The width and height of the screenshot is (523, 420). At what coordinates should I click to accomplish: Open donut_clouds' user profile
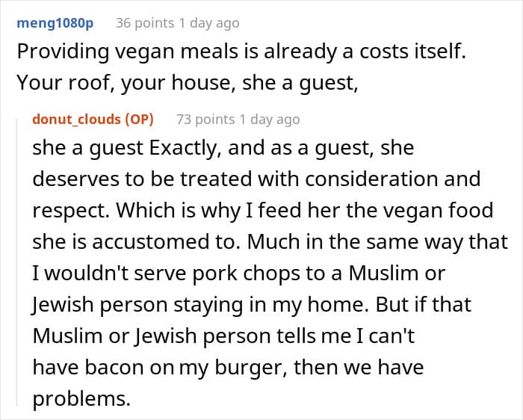[x=78, y=119]
